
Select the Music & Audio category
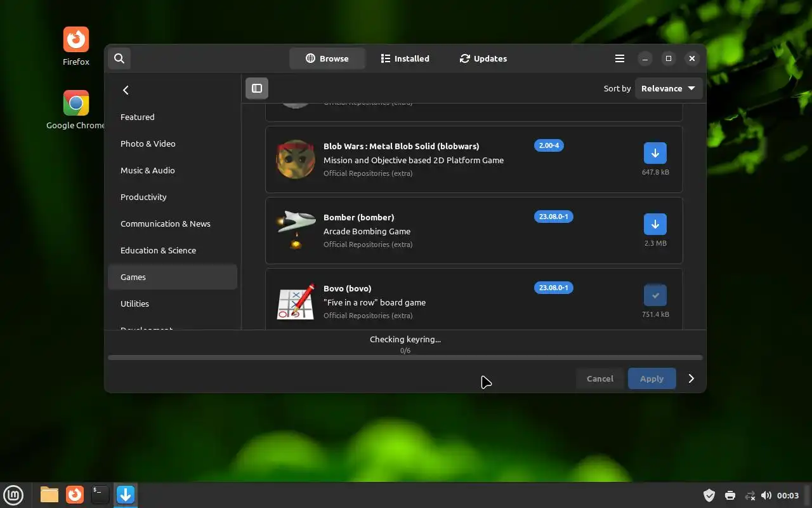173,170
